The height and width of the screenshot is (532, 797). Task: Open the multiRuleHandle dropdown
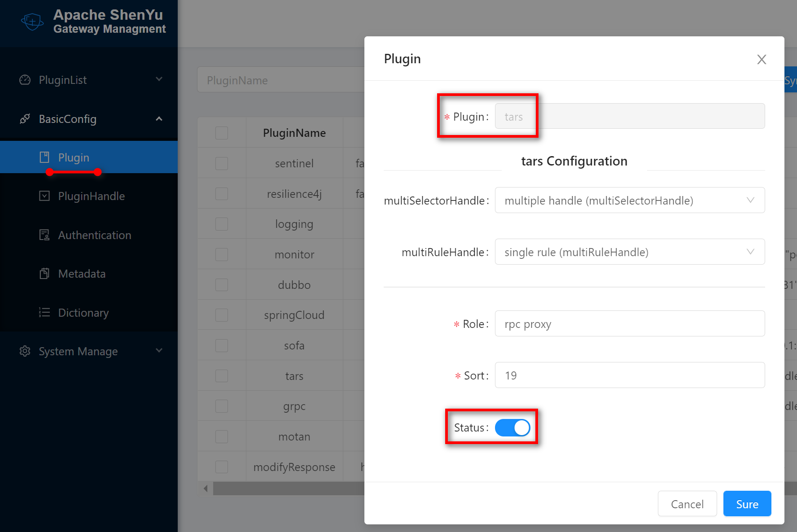click(x=629, y=252)
